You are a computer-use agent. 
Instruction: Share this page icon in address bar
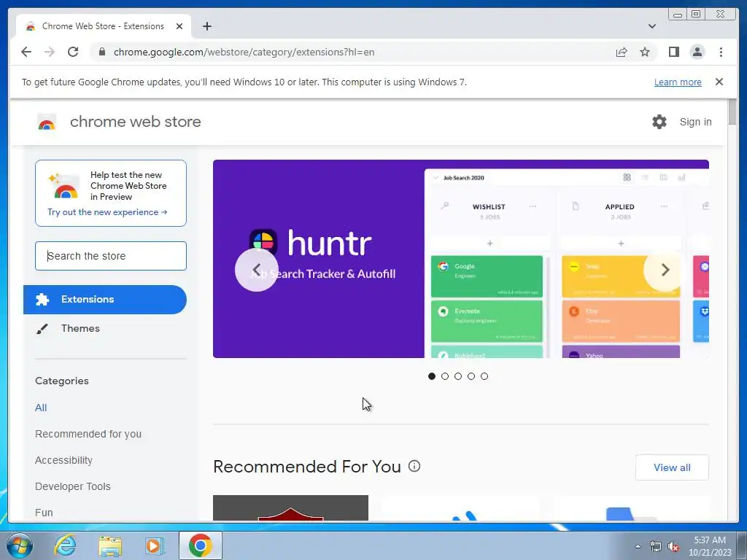[x=622, y=52]
